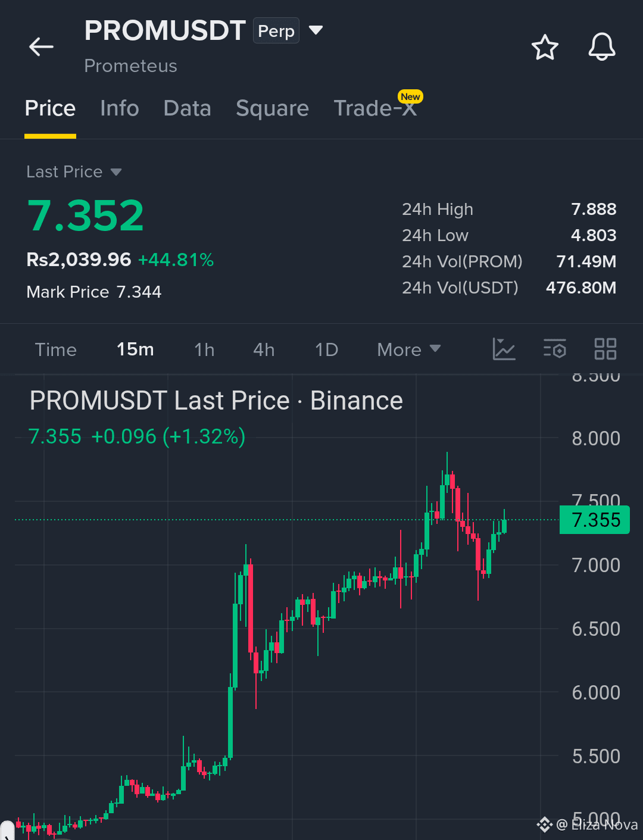This screenshot has height=840, width=643.
Task: Tap the PROMUSDT pair title
Action: tap(165, 30)
